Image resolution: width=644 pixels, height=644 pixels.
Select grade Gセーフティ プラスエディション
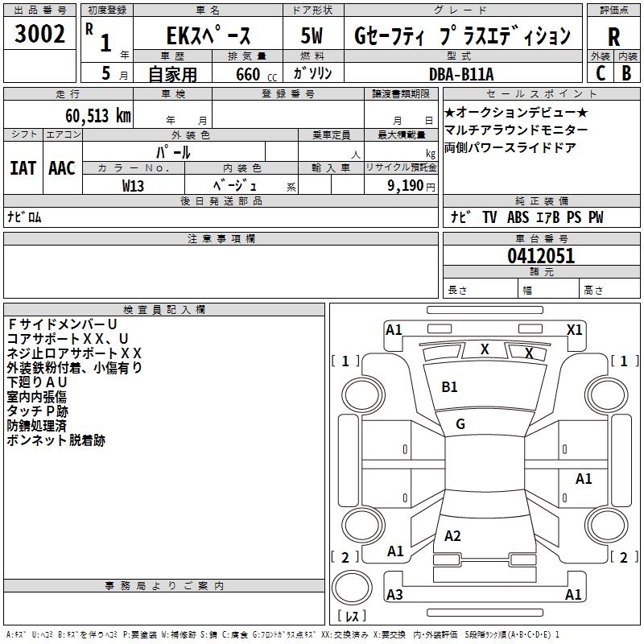tap(462, 35)
